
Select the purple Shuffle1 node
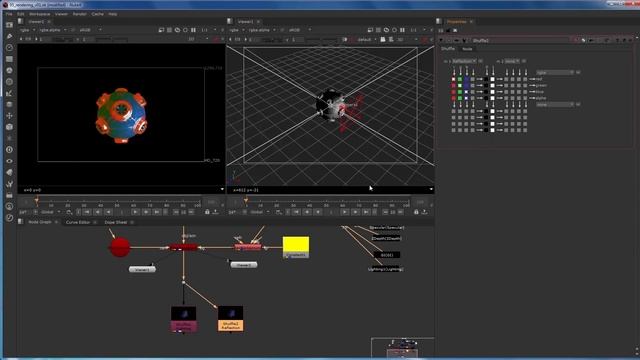[x=184, y=319]
